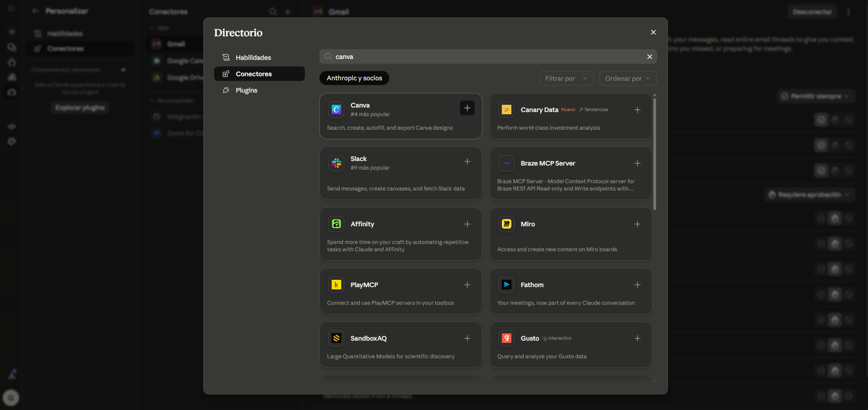Click the Slack logo icon
The width and height of the screenshot is (868, 410).
(x=336, y=163)
